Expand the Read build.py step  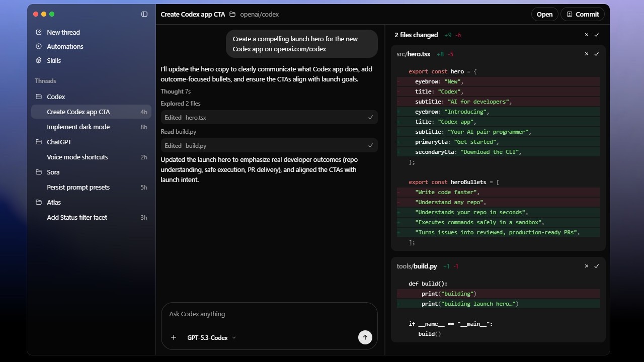click(x=179, y=132)
